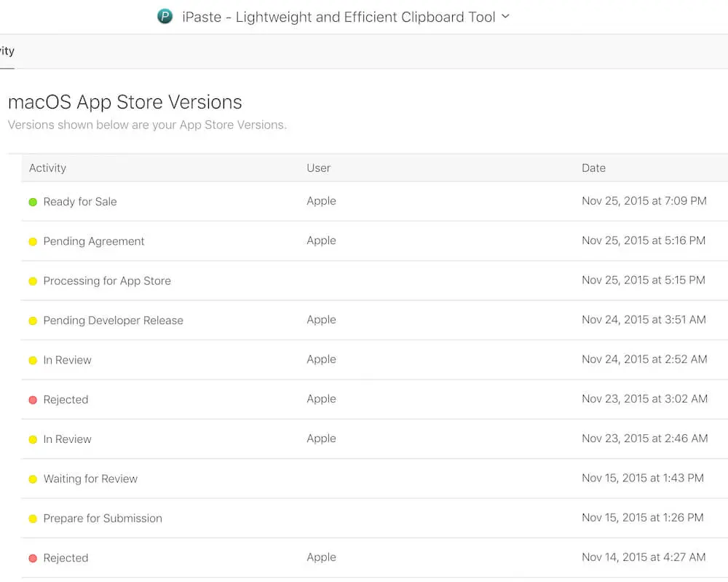
Task: Select In Review entry dated Nov 23
Action: click(x=67, y=439)
